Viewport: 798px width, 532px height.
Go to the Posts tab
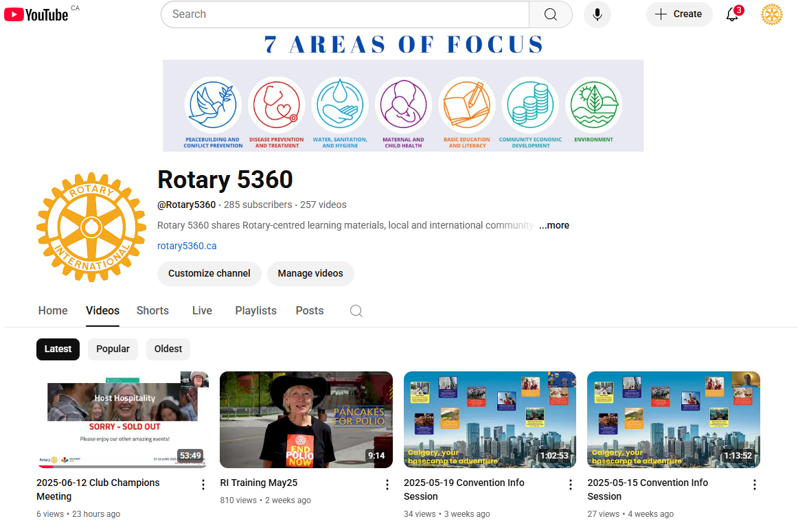coord(310,311)
